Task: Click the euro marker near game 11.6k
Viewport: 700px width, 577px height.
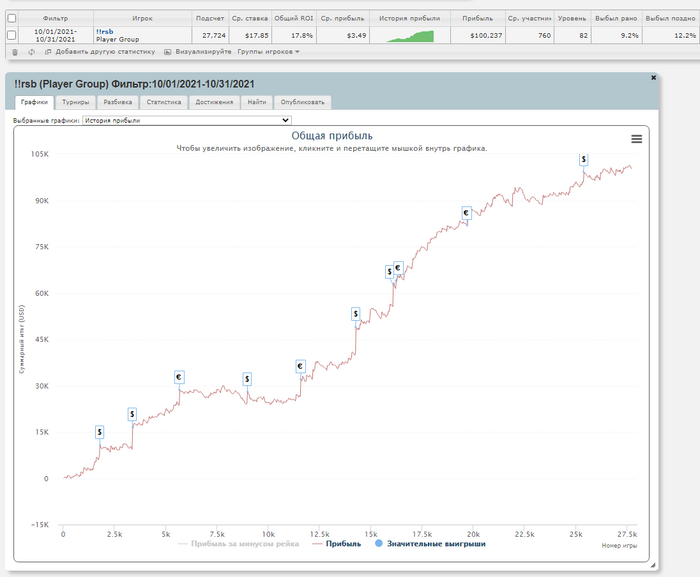Action: tap(300, 367)
